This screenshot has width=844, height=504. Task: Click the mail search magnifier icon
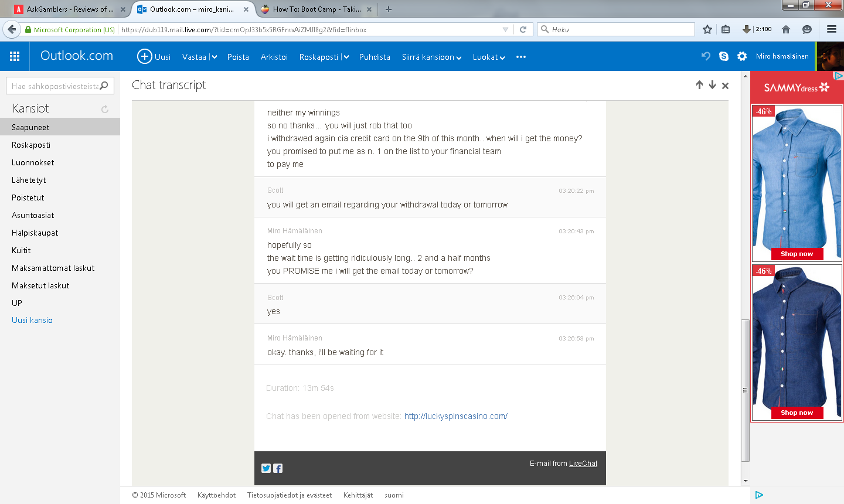click(x=104, y=86)
